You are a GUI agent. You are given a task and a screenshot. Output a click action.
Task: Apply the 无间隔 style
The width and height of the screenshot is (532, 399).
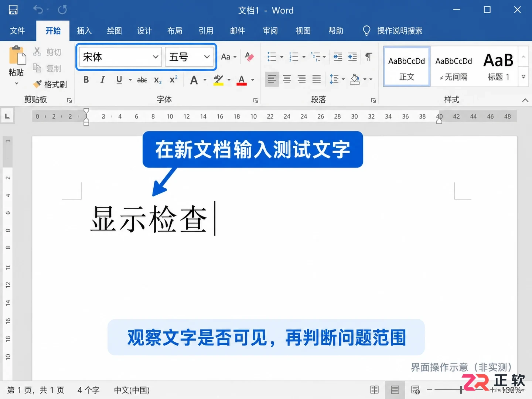(x=454, y=66)
